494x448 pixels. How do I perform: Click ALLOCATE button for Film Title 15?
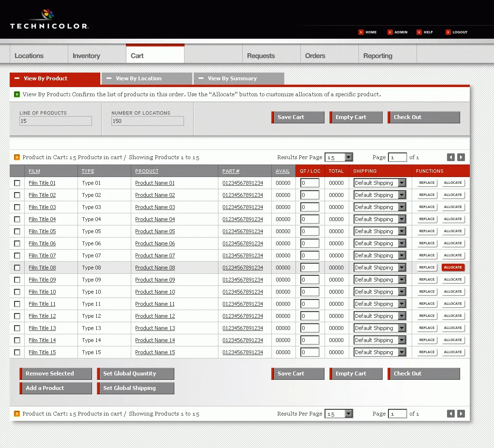453,352
